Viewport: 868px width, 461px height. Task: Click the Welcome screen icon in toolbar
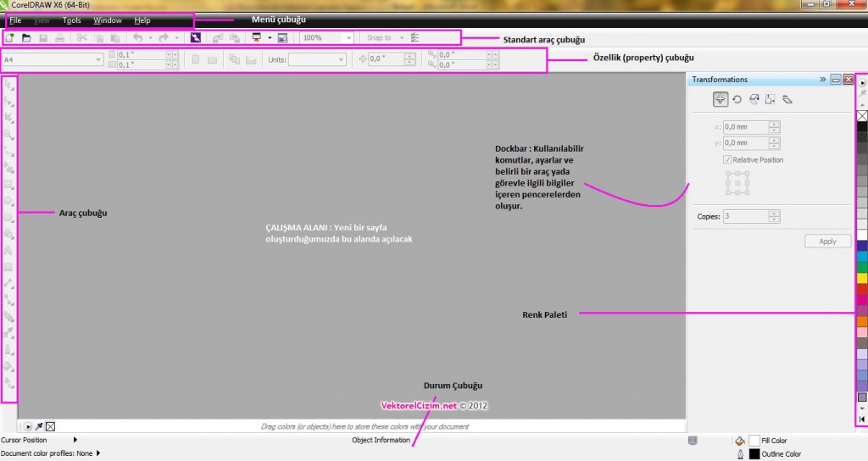point(282,38)
